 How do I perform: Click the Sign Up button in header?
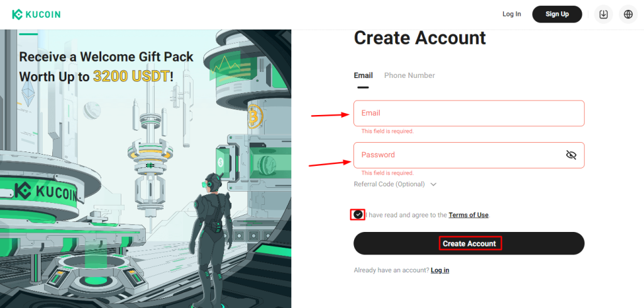click(x=557, y=14)
